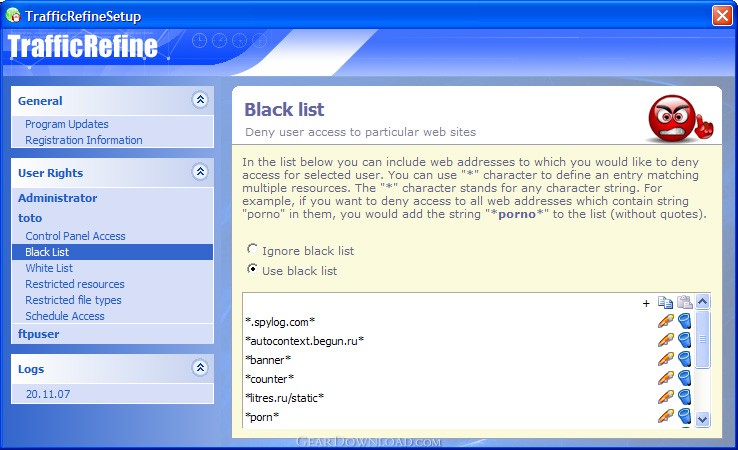Image resolution: width=738 pixels, height=450 pixels.
Task: Select Ignore black list radio button
Action: (252, 249)
